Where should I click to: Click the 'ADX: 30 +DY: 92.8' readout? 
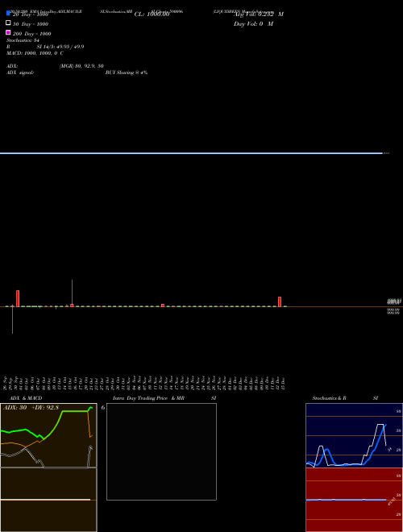[31, 408]
